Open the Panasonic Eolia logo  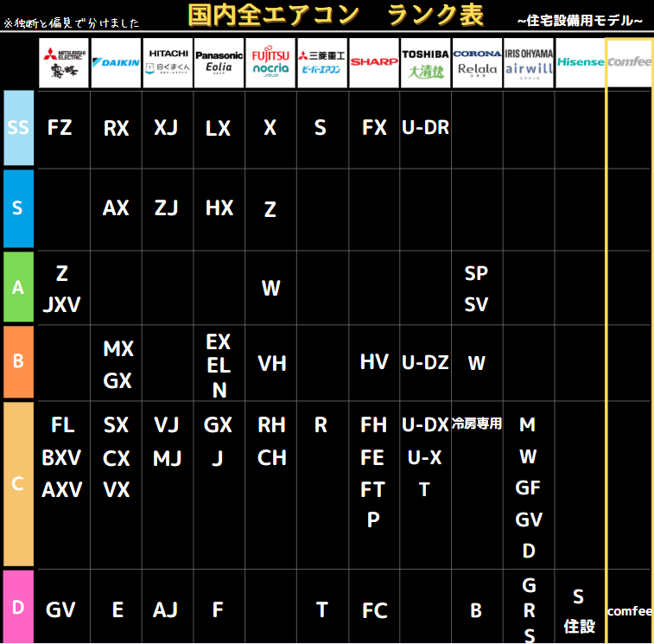click(219, 62)
